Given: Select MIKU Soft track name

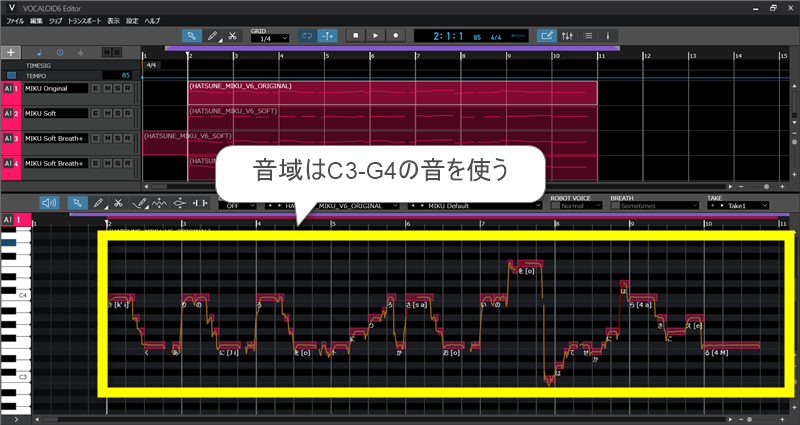Looking at the screenshot, I should coord(56,113).
